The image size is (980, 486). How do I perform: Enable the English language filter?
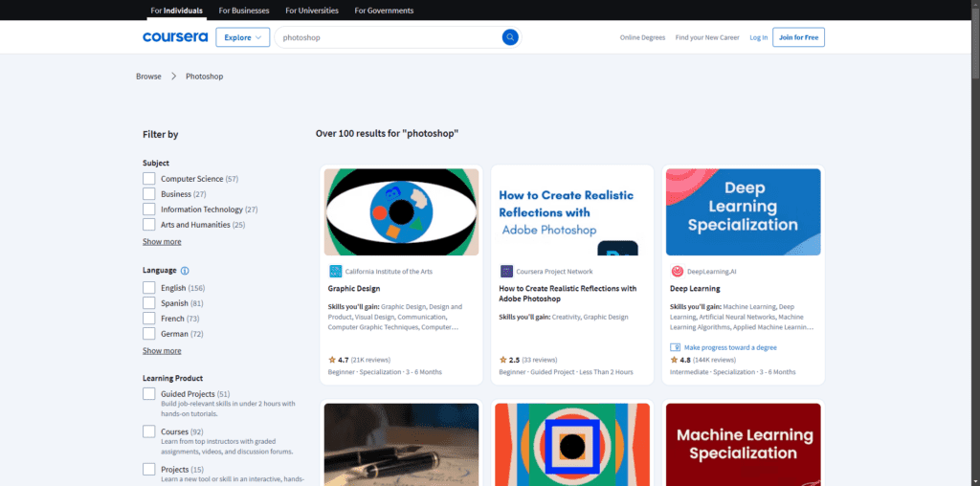point(149,288)
